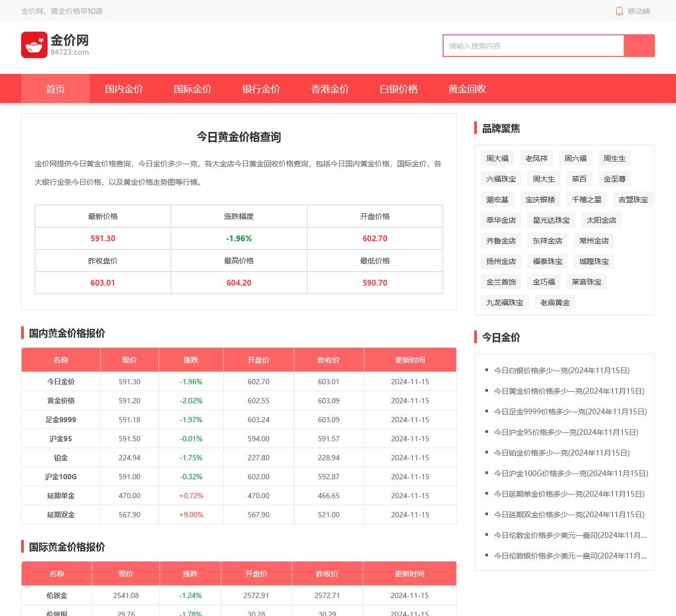Image resolution: width=676 pixels, height=616 pixels.
Task: Click the 老凤祥 brand tag
Action: [x=537, y=158]
